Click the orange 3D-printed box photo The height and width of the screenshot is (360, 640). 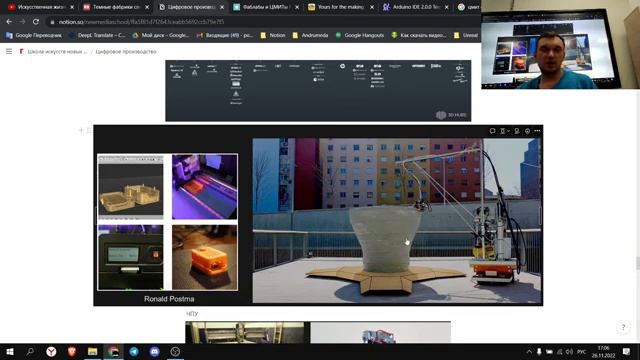tap(204, 257)
